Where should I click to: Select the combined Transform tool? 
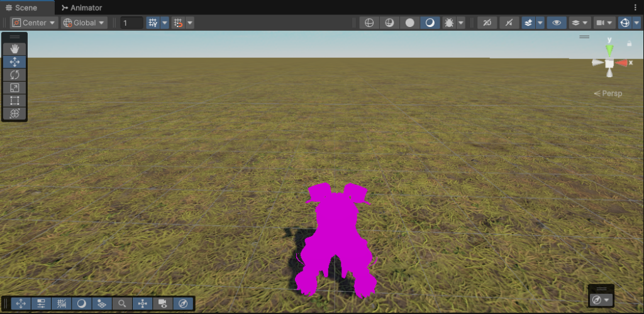pyautogui.click(x=14, y=114)
